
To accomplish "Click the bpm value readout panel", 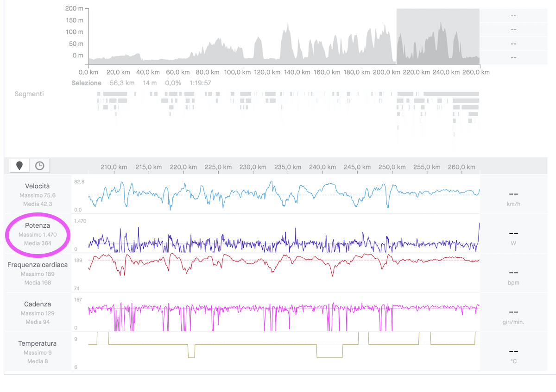I will pos(513,273).
